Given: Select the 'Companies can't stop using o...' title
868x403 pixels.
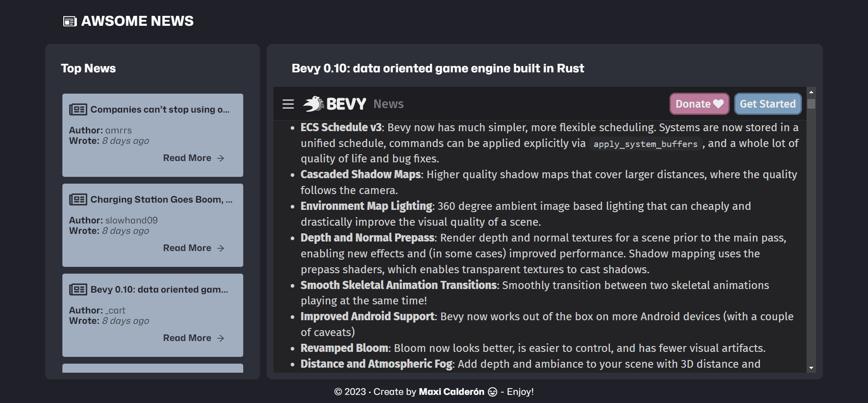Looking at the screenshot, I should (x=160, y=109).
